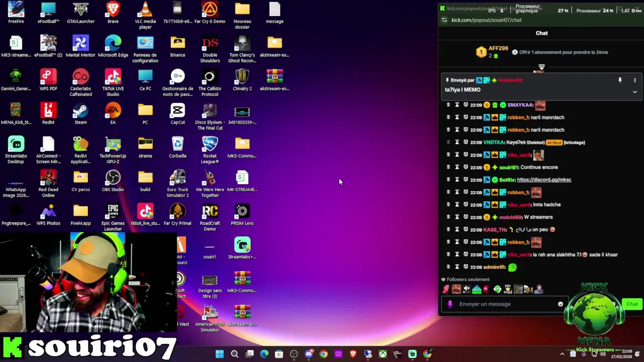The image size is (644, 362).
Task: Select the Epic Games Launcher icon
Action: 113,218
